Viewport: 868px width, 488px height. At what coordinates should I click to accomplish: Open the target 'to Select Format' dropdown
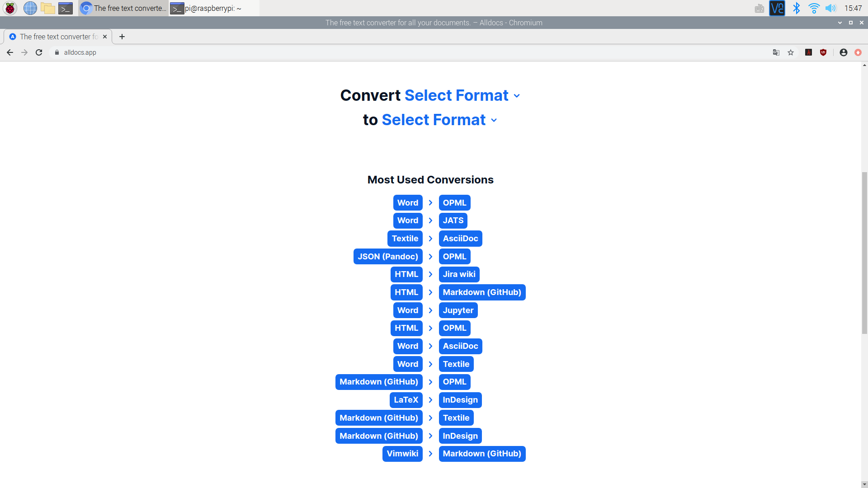click(439, 120)
